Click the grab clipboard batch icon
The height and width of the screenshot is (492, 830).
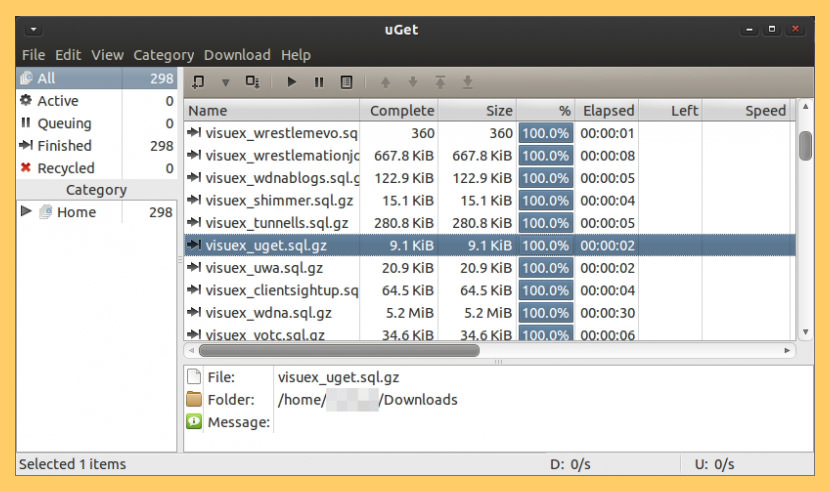tap(252, 82)
